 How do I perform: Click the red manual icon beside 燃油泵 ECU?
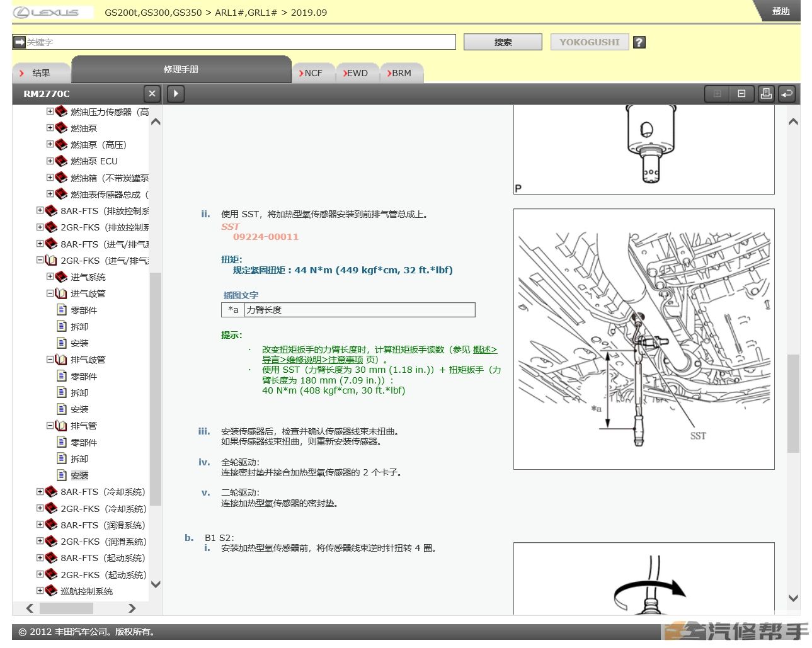tap(61, 161)
